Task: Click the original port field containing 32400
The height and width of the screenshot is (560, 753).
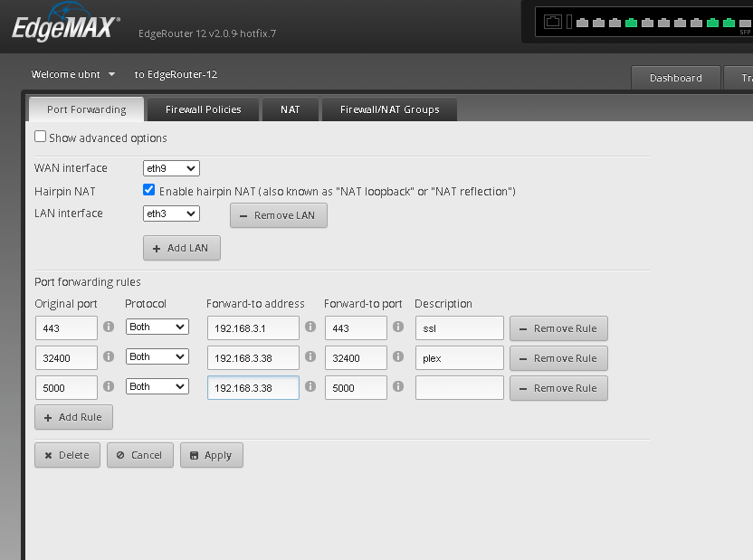Action: coord(66,358)
